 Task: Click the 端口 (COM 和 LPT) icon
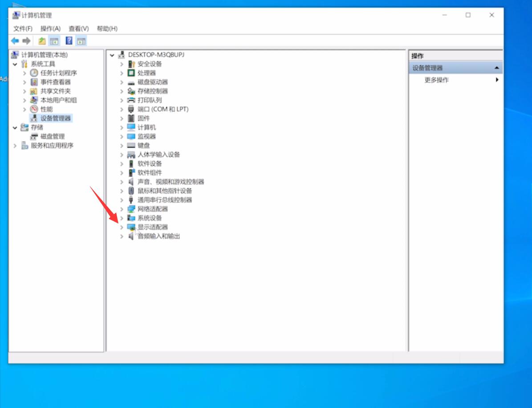tap(131, 109)
